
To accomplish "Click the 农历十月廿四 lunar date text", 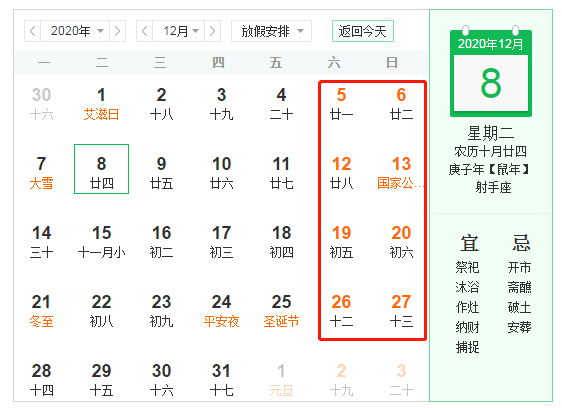I will tap(491, 151).
